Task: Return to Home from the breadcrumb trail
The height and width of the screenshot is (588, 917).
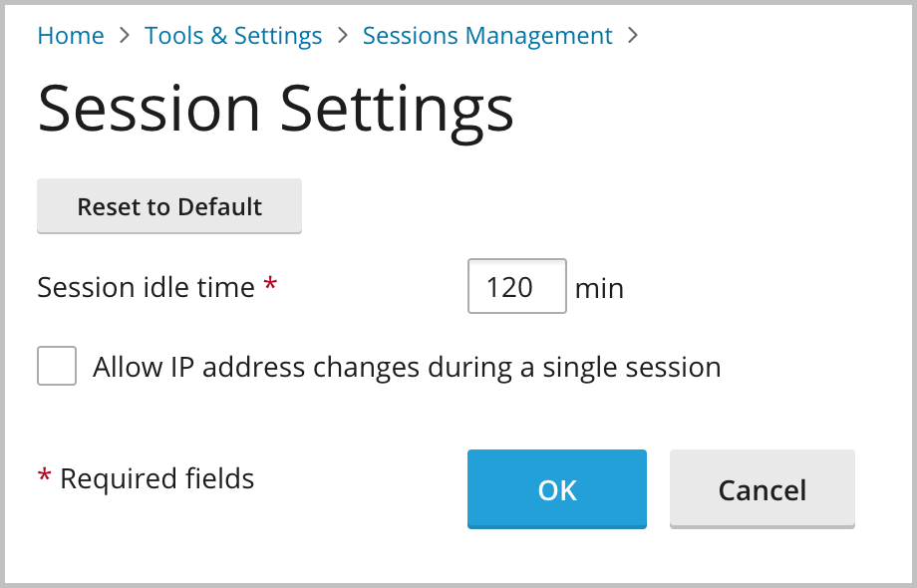Action: (70, 35)
